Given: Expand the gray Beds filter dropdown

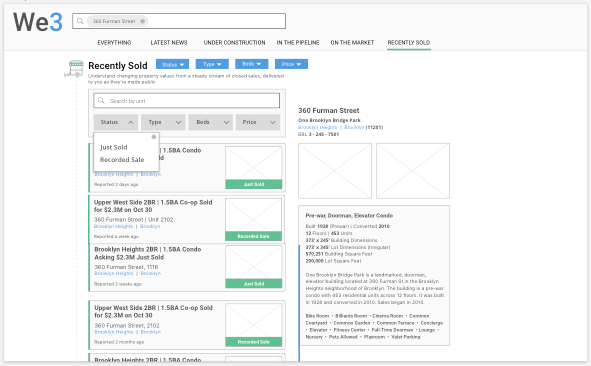Looking at the screenshot, I should click(x=210, y=122).
